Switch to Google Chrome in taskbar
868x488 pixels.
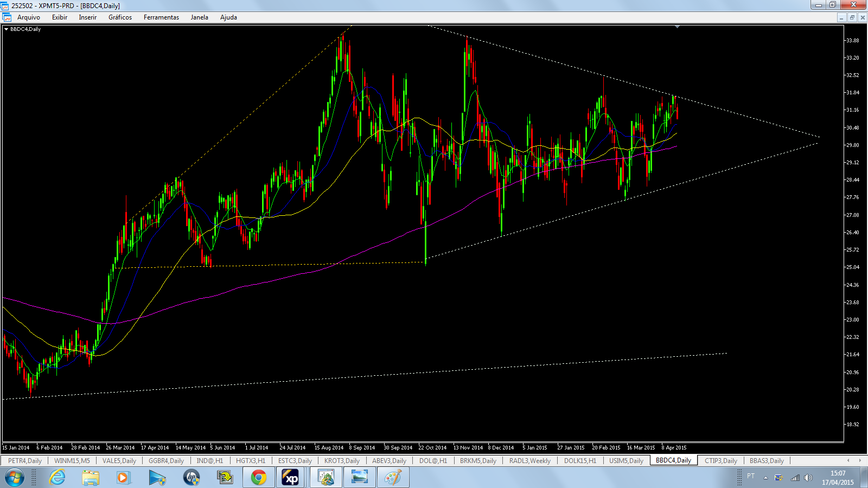click(x=259, y=478)
